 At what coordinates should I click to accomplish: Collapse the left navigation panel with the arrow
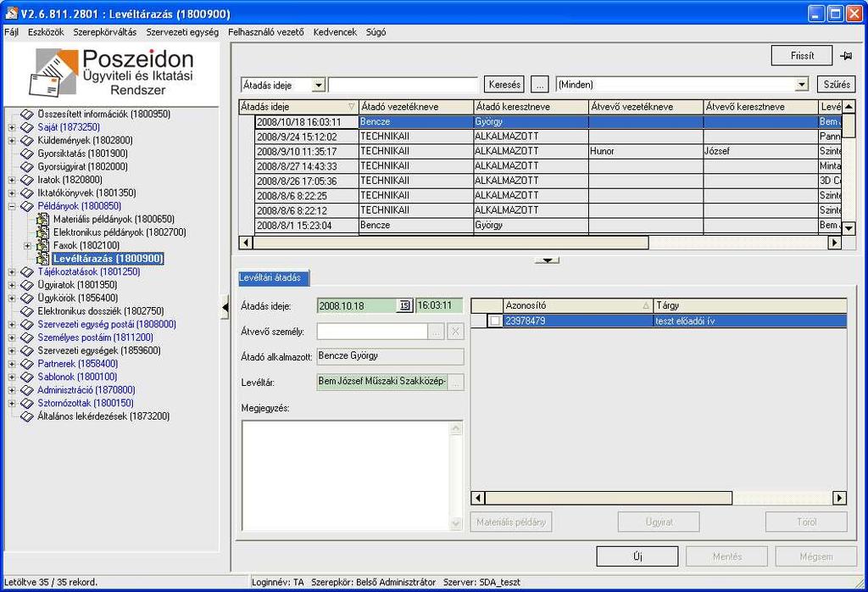coord(225,307)
